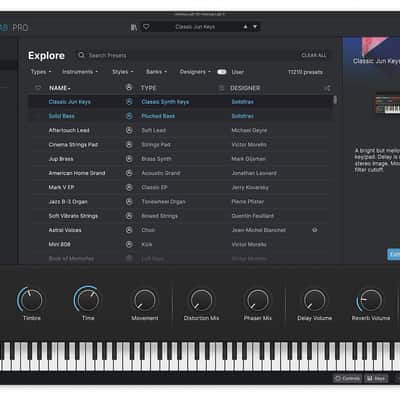Viewport: 400px width, 400px height.
Task: Favorite the current preset with heart icon
Action: (x=146, y=27)
